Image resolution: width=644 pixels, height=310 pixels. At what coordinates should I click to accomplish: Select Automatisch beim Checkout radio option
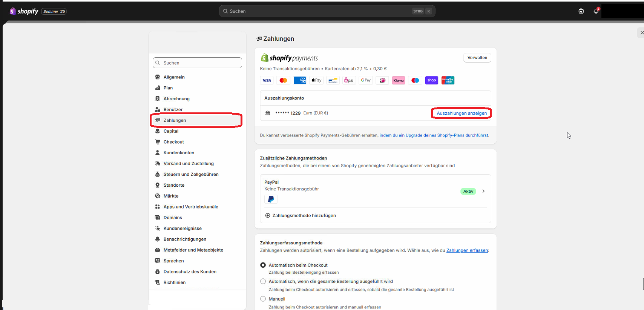point(263,265)
